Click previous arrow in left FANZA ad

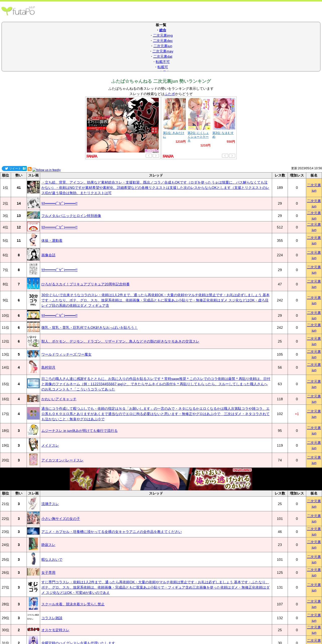click(149, 156)
